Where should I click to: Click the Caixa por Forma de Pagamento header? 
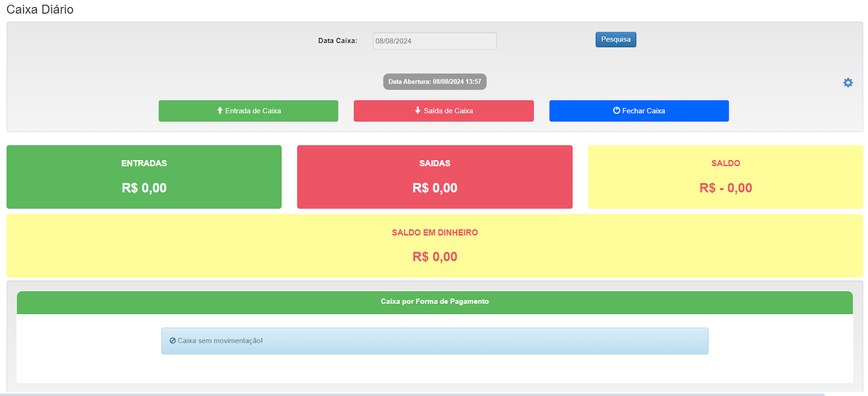(435, 303)
